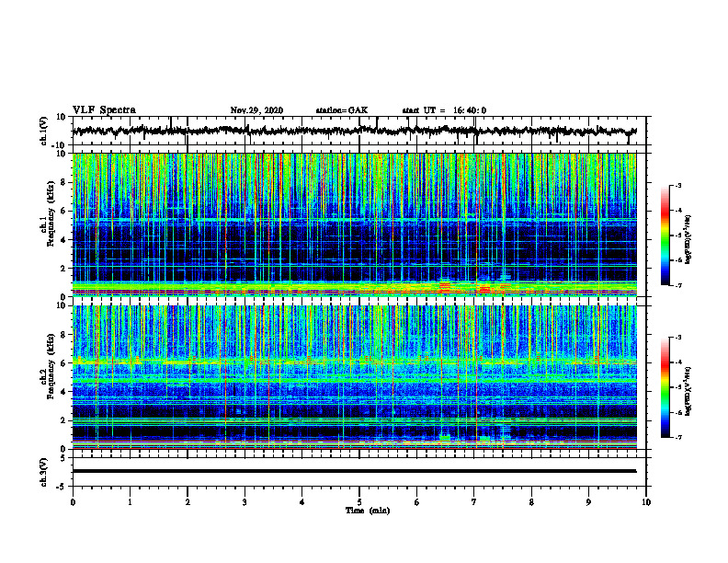This screenshot has width=728, height=563.
Task: Click time axis tick label "3"
Action: 245,502
